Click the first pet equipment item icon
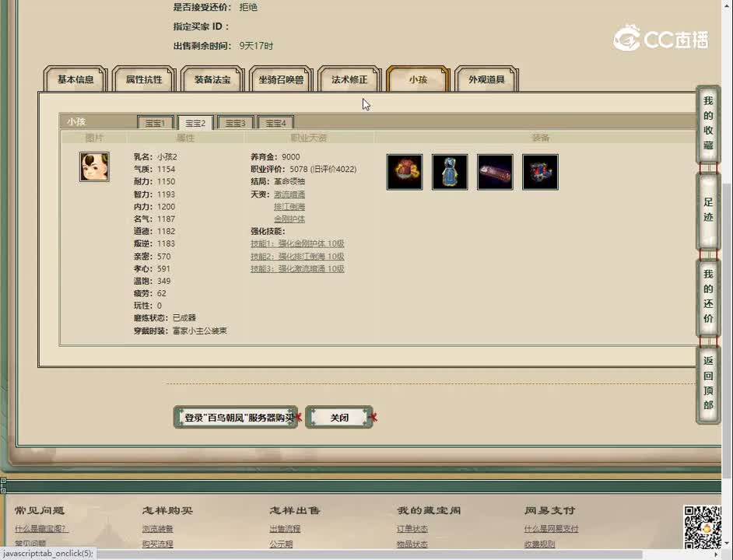The width and height of the screenshot is (733, 560). (404, 172)
